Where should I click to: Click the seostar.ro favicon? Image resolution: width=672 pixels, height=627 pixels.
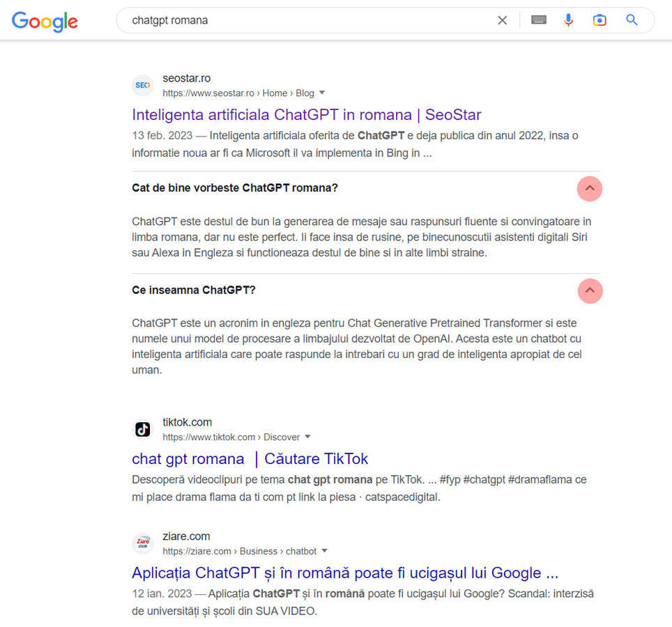point(143,85)
